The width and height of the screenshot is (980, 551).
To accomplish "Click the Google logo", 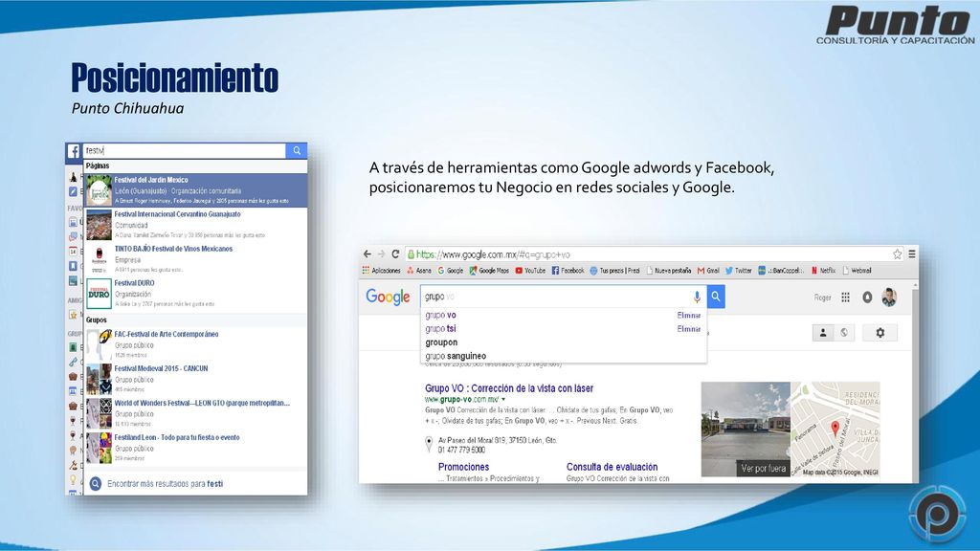I will coord(389,297).
